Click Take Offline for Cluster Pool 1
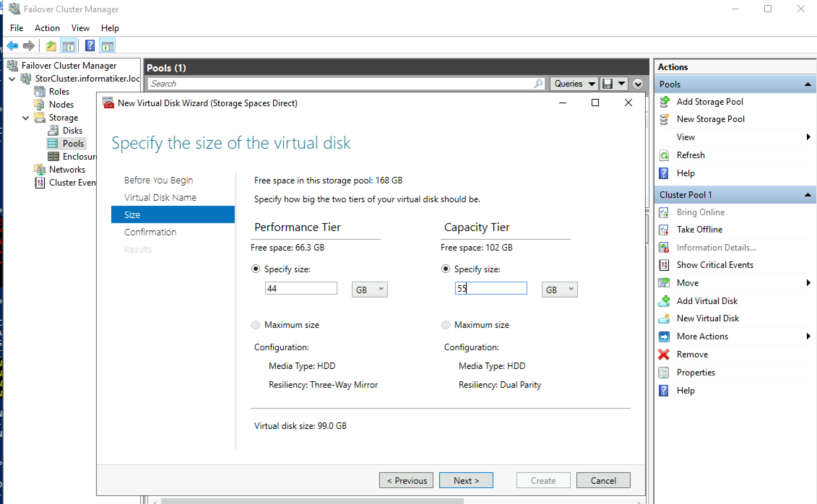Viewport: 817px width, 504px height. click(x=699, y=229)
